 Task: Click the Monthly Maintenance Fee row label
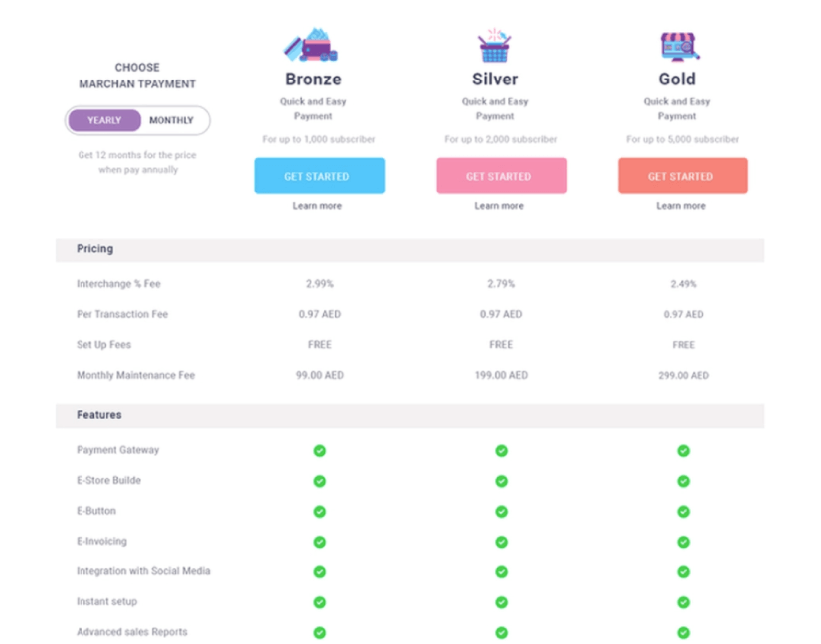[136, 376]
